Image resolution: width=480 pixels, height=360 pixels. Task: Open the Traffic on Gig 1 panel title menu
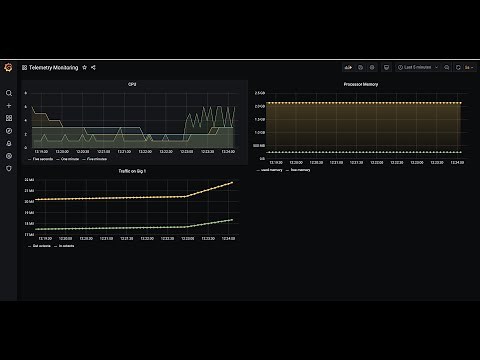[132, 171]
